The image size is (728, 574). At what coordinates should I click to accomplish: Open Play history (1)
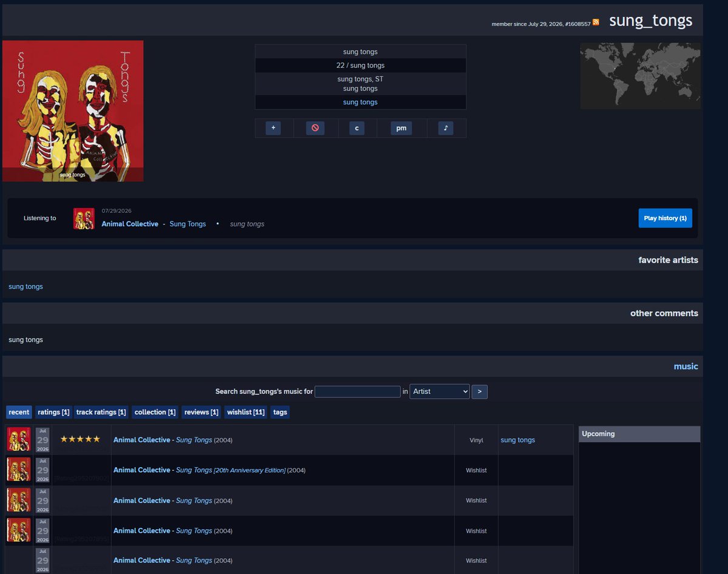tap(665, 218)
